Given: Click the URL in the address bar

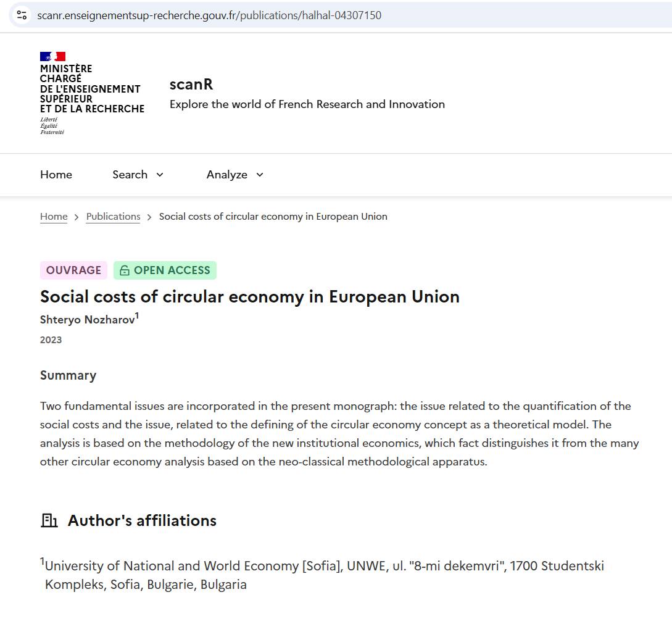Looking at the screenshot, I should pos(209,15).
